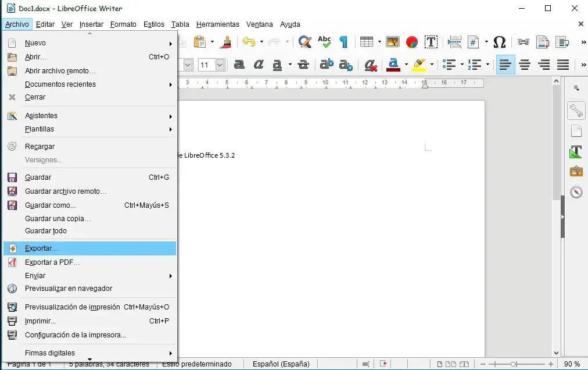This screenshot has width=588, height=370.
Task: Click the zoom slider handle
Action: [x=514, y=364]
